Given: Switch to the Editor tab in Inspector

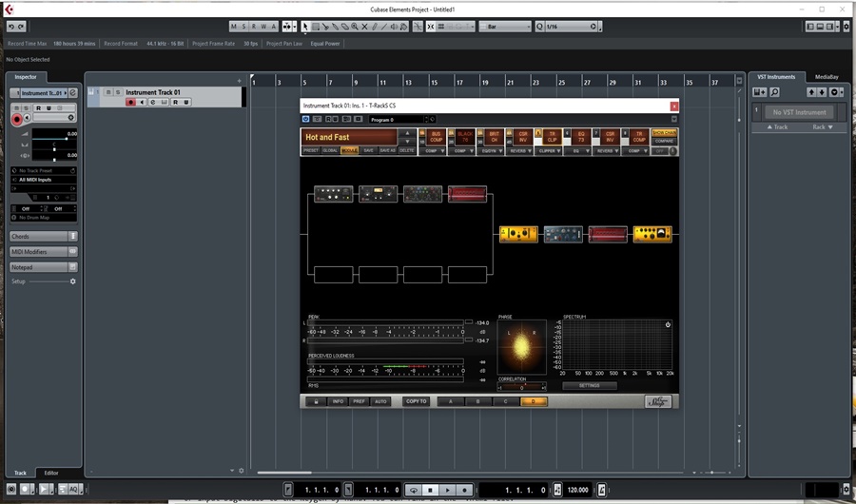Looking at the screenshot, I should pos(51,473).
